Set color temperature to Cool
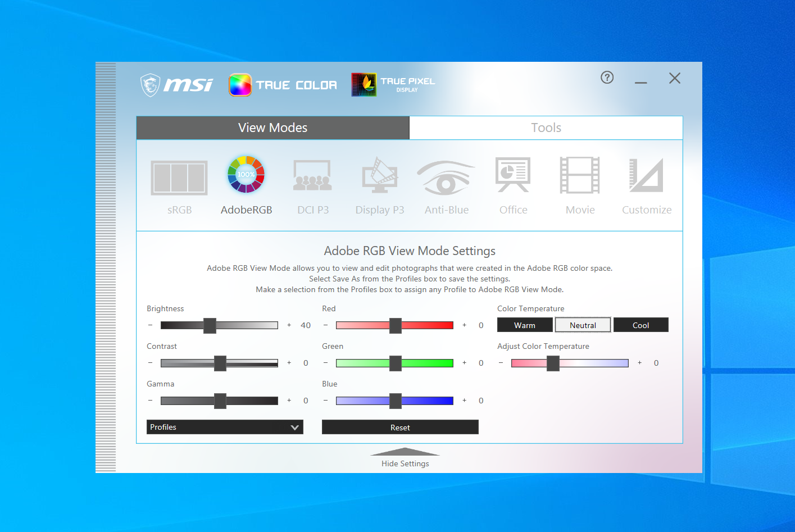The image size is (795, 532). point(641,325)
